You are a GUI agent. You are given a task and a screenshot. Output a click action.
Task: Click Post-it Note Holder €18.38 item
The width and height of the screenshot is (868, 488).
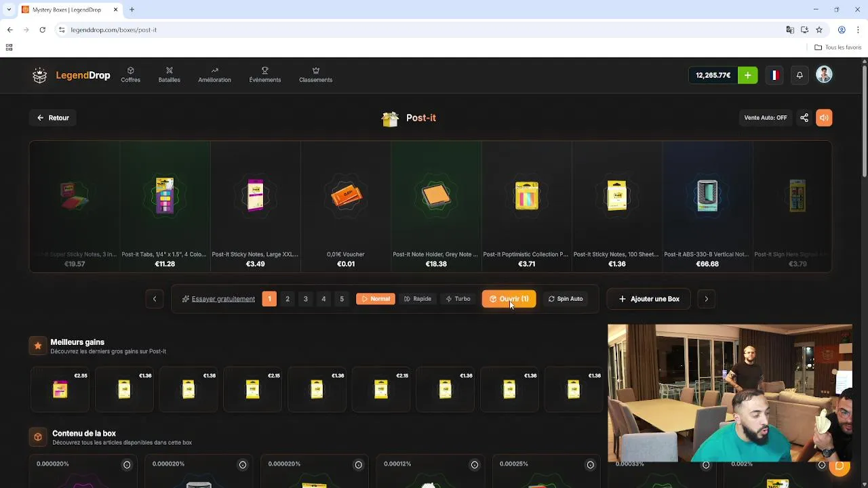point(436,207)
